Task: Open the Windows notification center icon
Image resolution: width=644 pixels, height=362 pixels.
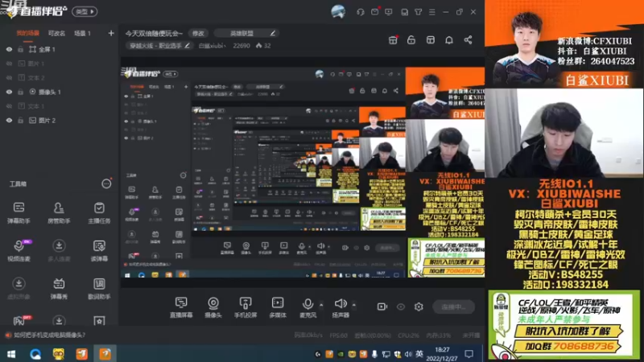Action: point(469,354)
